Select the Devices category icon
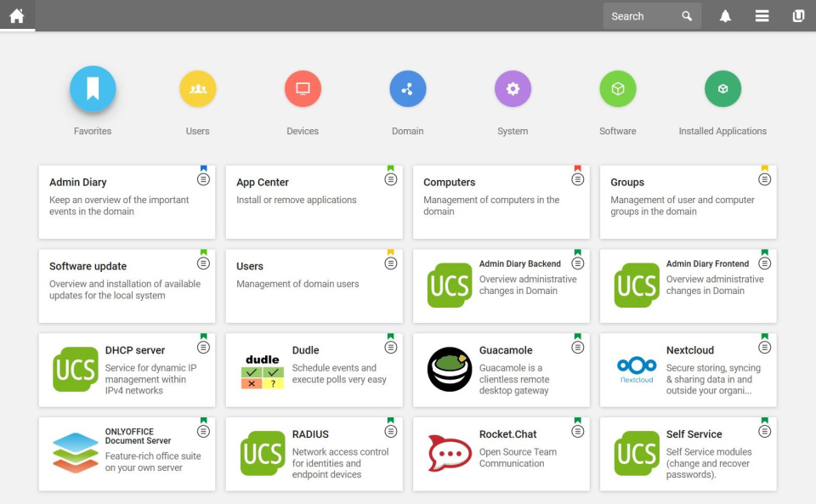 tap(303, 88)
